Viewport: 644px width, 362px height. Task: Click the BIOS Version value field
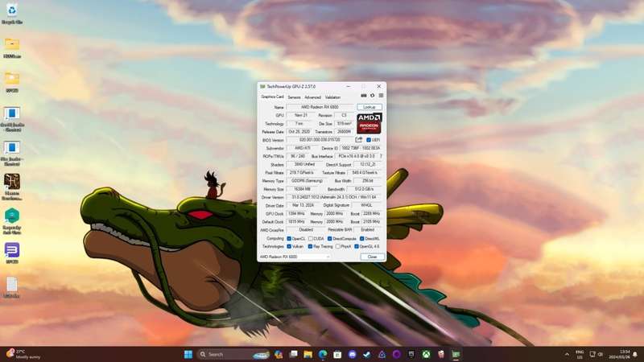pyautogui.click(x=320, y=140)
